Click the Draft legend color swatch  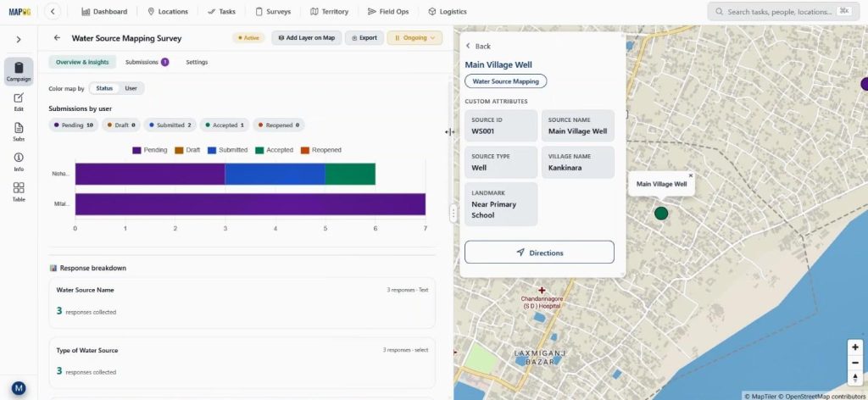point(179,150)
